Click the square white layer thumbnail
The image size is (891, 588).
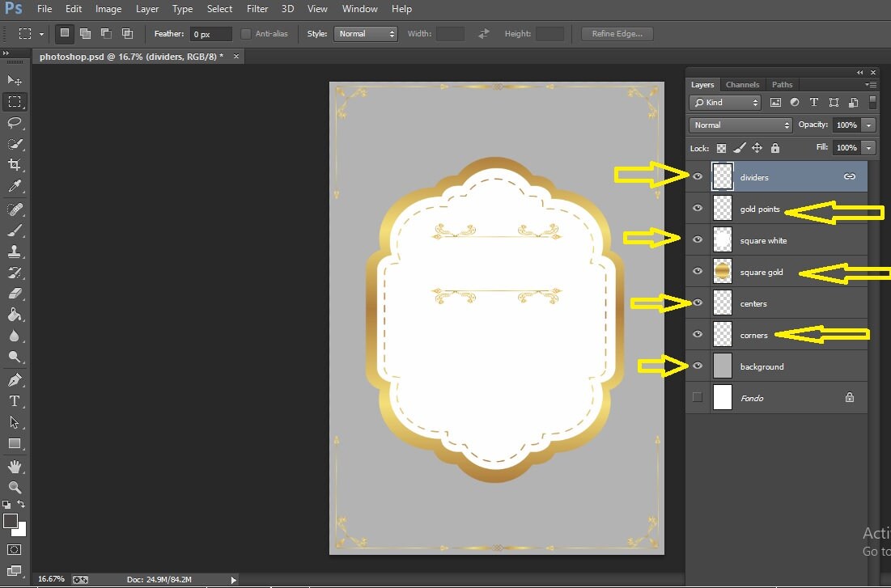(x=722, y=239)
